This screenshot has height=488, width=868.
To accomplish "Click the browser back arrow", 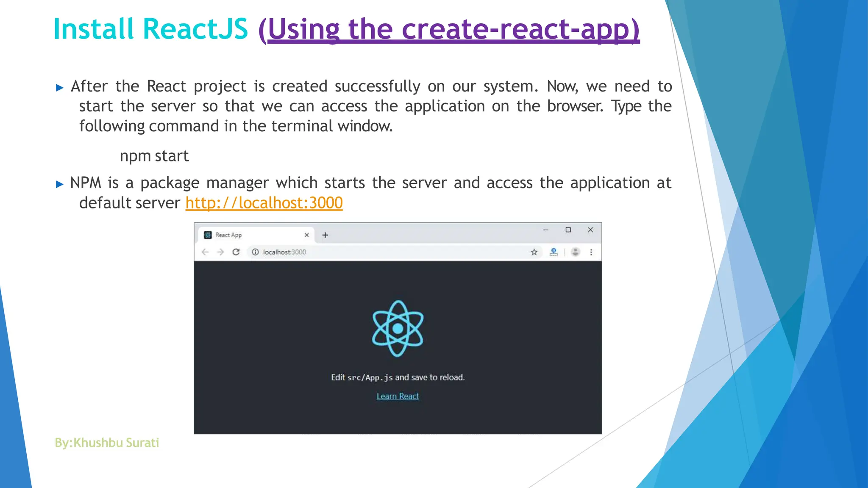I will (205, 252).
